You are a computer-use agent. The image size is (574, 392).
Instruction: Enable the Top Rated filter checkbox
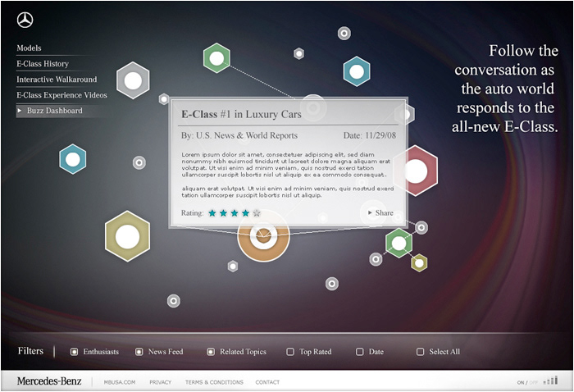290,352
